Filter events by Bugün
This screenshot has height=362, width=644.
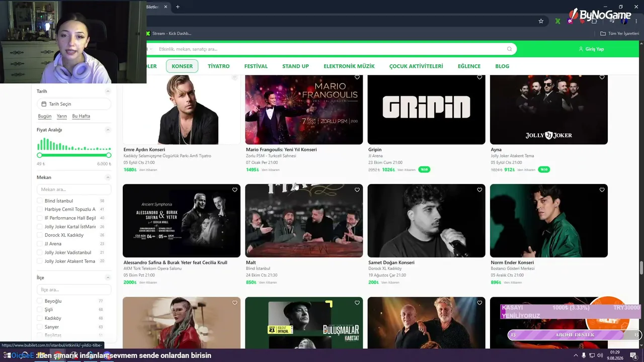tap(45, 116)
